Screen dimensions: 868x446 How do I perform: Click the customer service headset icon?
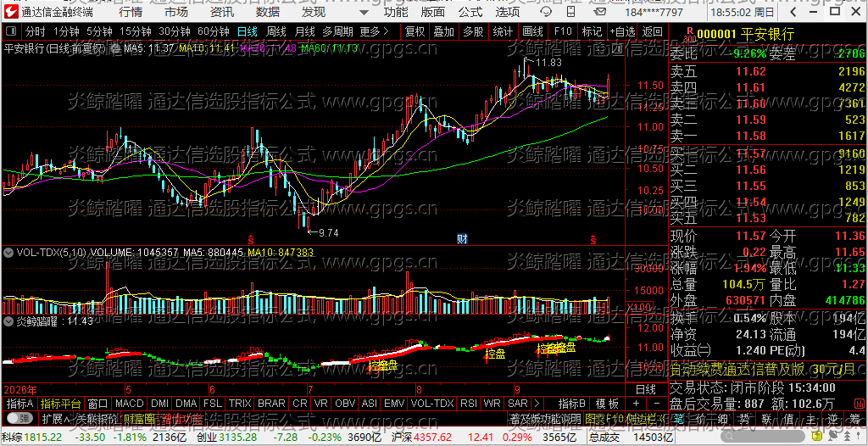tap(546, 12)
